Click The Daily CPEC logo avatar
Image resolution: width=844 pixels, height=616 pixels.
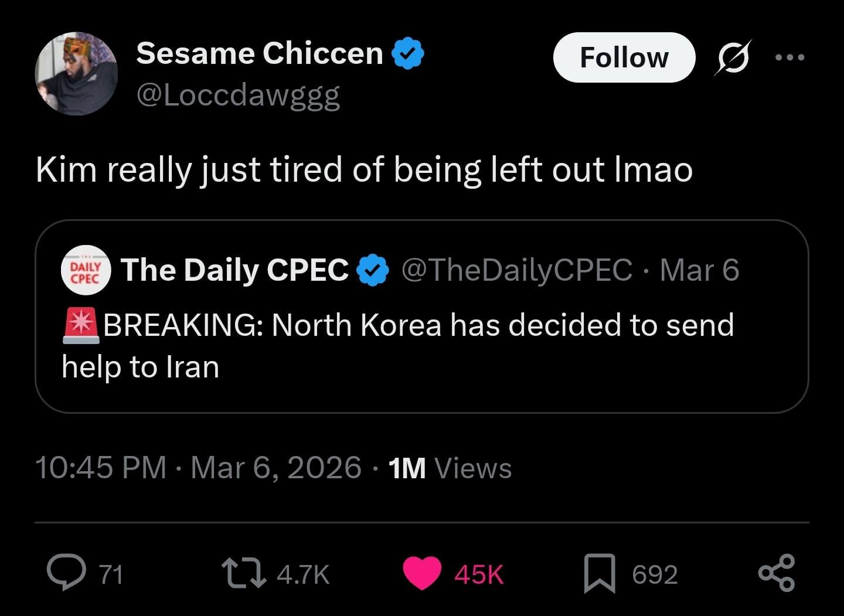pos(86,270)
